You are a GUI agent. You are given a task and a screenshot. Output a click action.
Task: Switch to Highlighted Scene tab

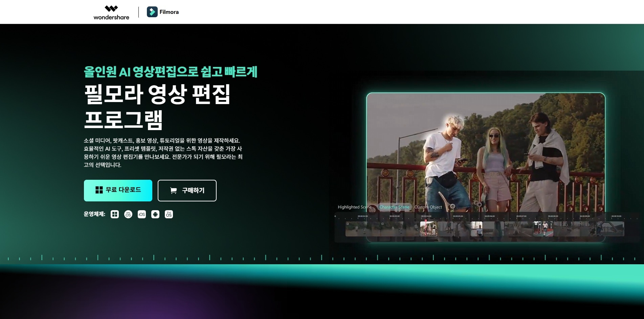355,207
